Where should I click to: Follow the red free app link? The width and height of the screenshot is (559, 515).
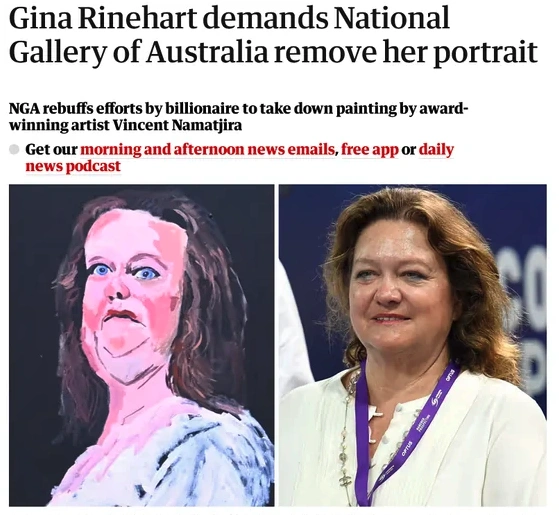[x=370, y=149]
